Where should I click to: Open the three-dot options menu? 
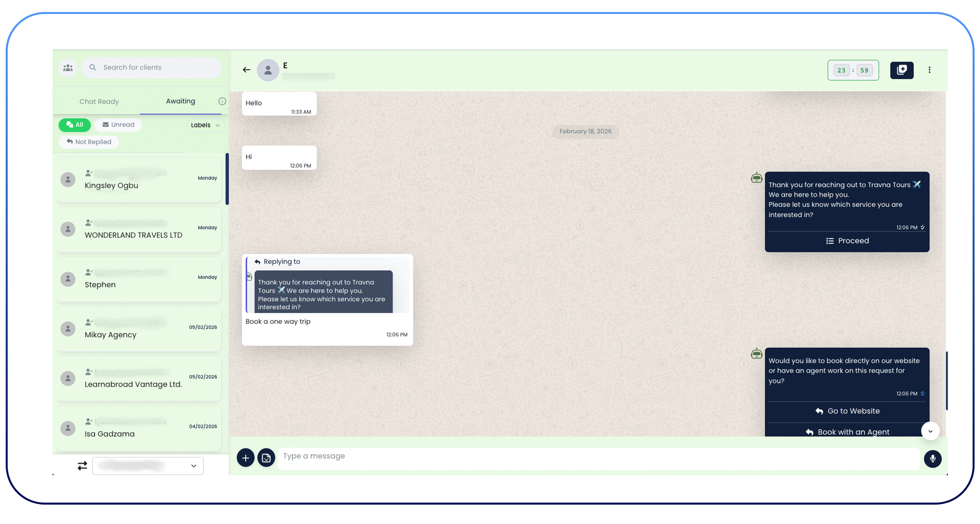929,70
